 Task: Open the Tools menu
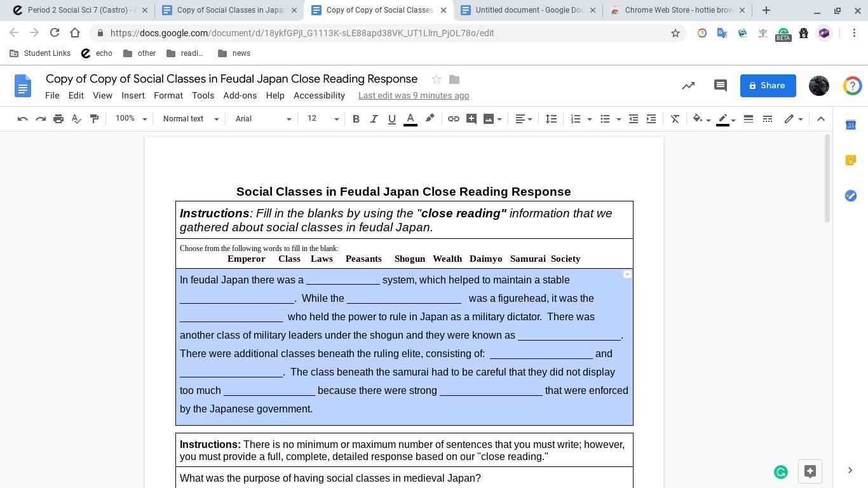coord(203,95)
